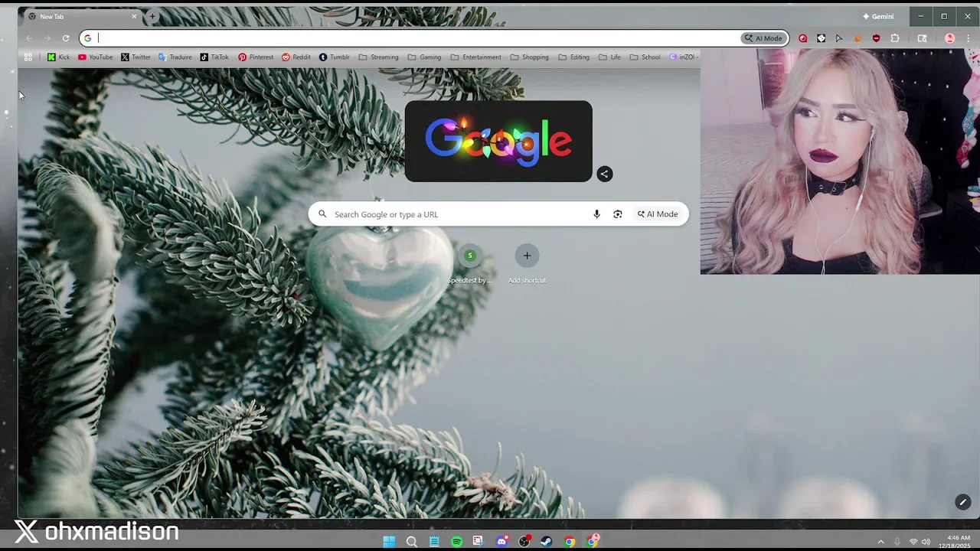Open the Twitter bookmark
The image size is (980, 551).
[136, 57]
